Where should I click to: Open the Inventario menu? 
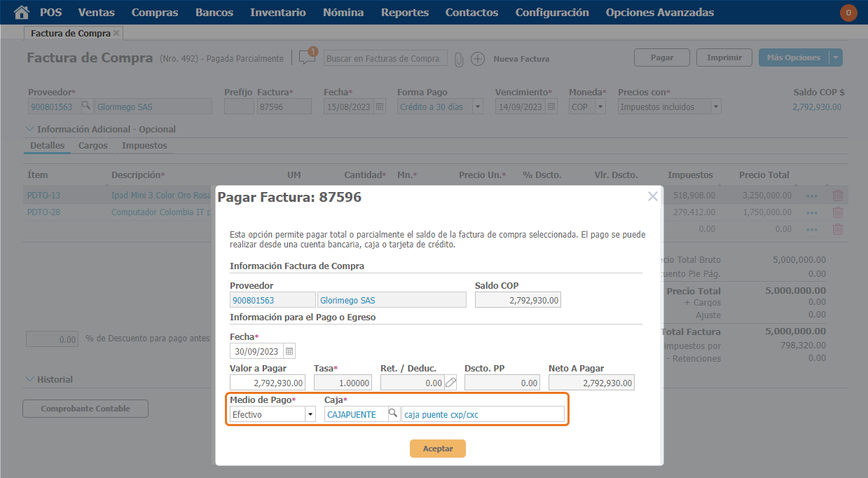[277, 12]
